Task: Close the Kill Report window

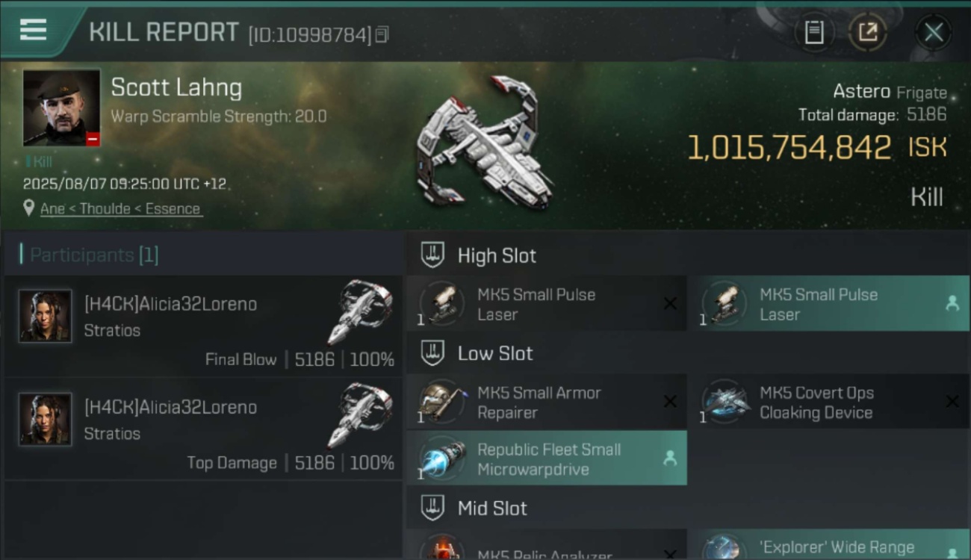Action: (933, 32)
